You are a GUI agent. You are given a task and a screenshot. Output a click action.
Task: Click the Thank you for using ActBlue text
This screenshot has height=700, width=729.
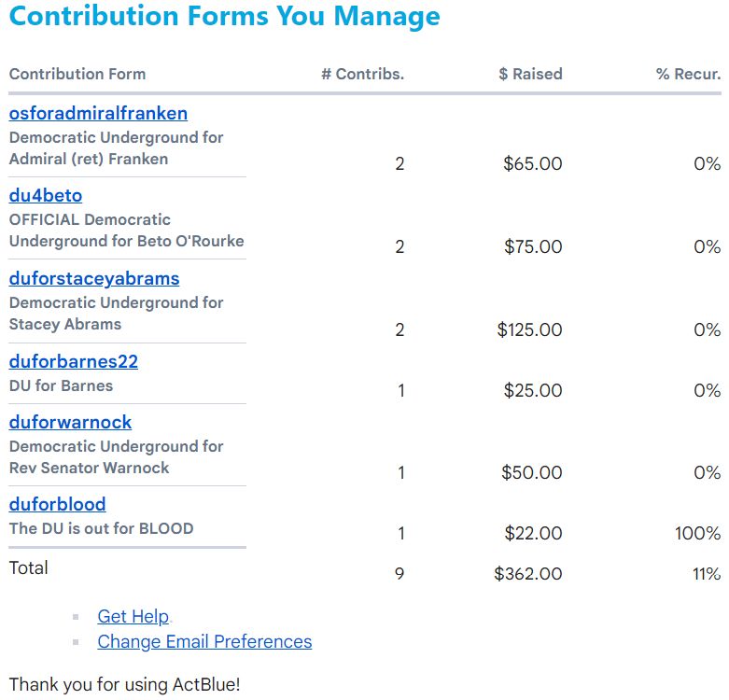(x=124, y=685)
